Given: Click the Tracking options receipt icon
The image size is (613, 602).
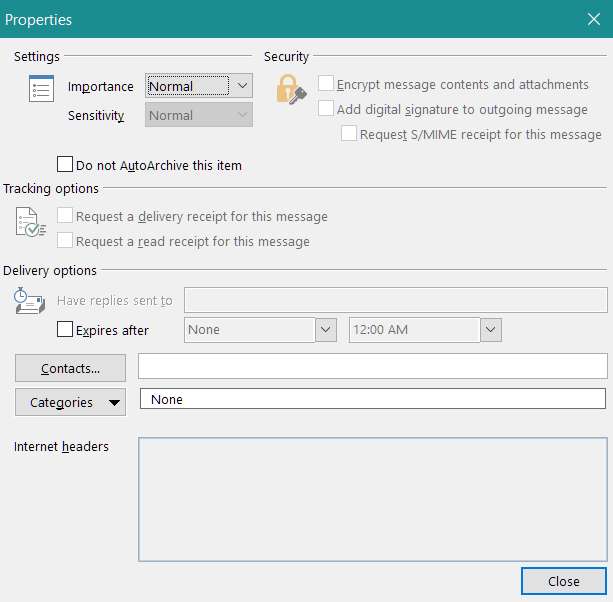Looking at the screenshot, I should pyautogui.click(x=30, y=221).
